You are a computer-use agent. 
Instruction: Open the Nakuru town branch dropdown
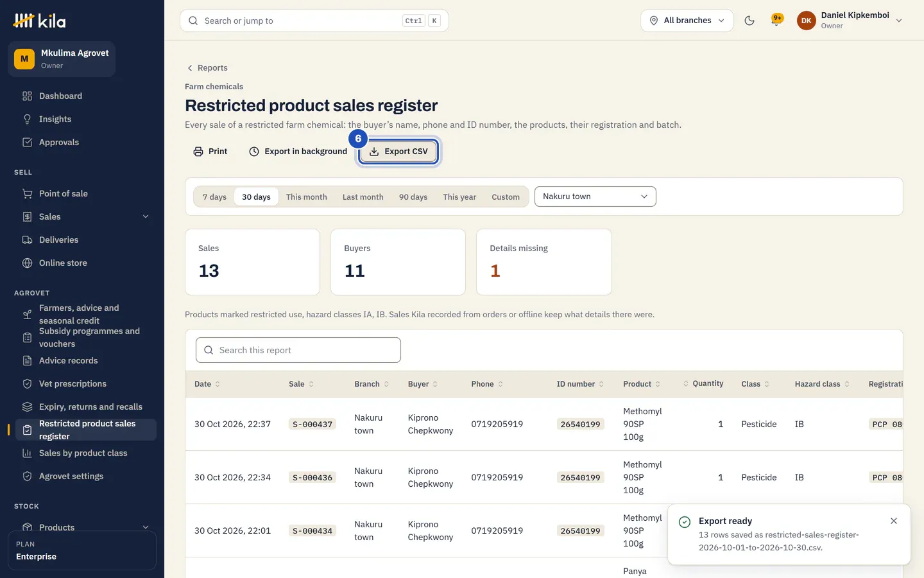pos(595,197)
